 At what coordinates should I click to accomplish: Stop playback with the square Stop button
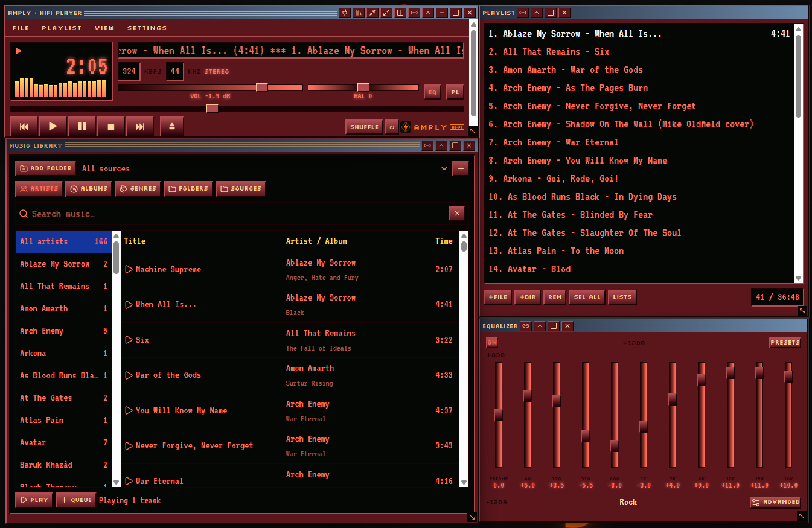click(x=111, y=127)
